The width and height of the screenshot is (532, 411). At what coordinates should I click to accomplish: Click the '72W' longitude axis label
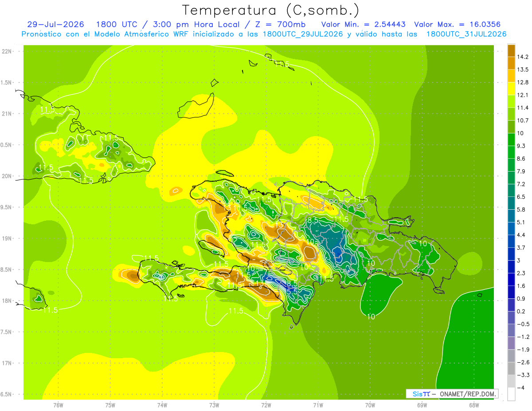click(x=266, y=405)
